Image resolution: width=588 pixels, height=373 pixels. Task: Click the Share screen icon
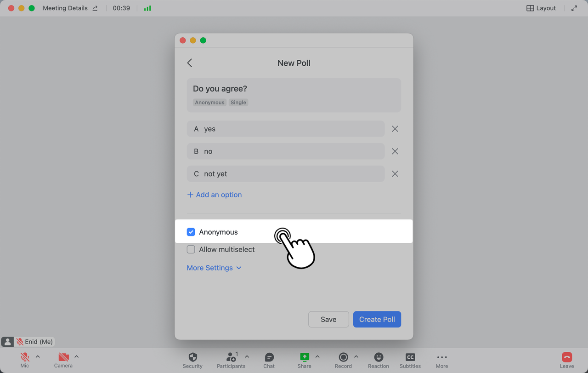click(304, 357)
